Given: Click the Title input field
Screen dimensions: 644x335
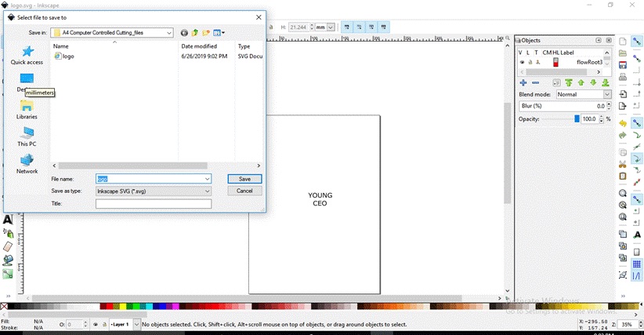Looking at the screenshot, I should click(154, 203).
